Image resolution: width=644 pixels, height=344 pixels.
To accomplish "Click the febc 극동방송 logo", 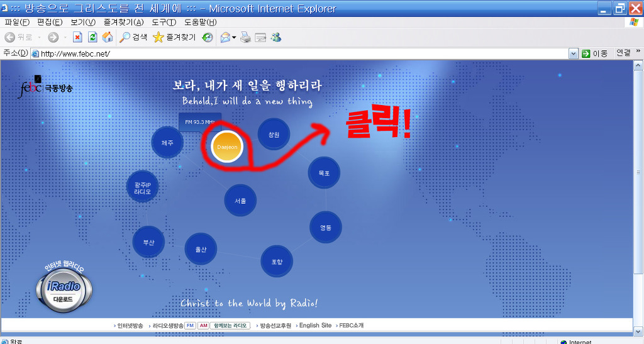I will coord(45,87).
